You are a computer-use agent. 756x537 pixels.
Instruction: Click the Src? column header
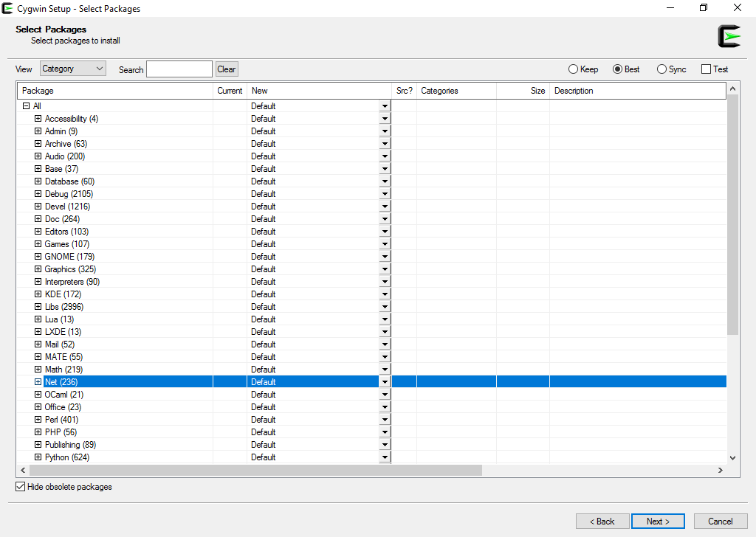[x=405, y=91]
